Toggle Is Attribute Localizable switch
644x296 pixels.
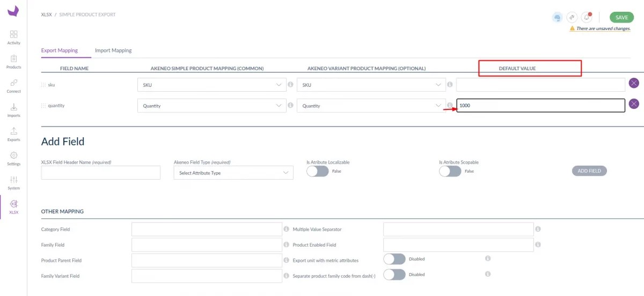click(x=317, y=171)
